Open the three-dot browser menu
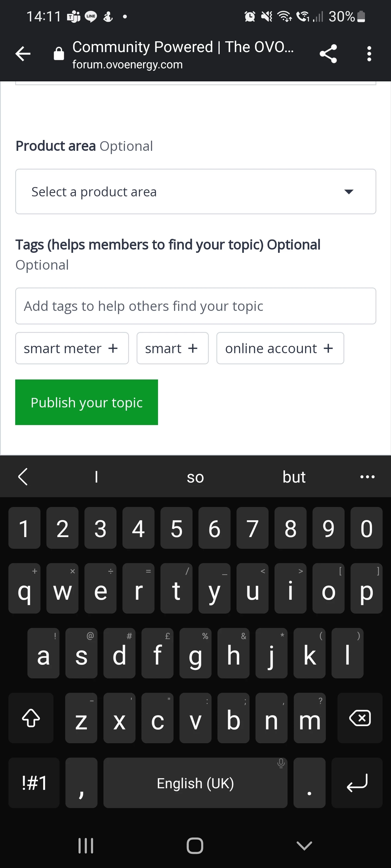Screen dimensions: 391x868 coord(369,54)
